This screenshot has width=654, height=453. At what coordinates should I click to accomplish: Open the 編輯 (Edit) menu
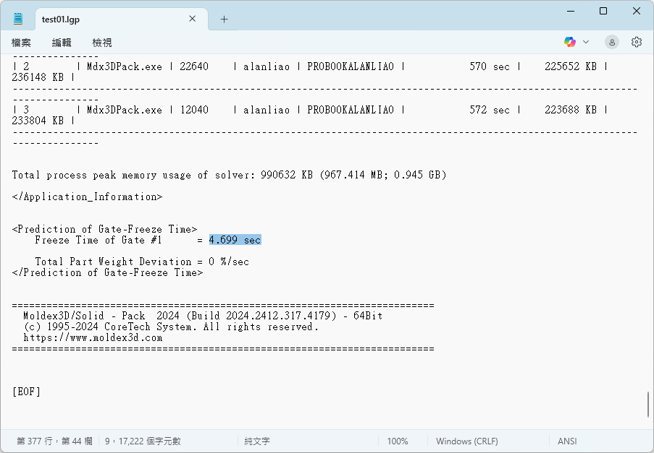[62, 43]
